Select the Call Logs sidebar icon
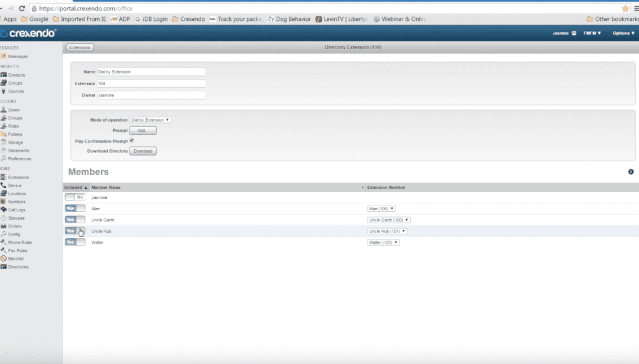Viewport: 639px width, 364px height. 3,210
